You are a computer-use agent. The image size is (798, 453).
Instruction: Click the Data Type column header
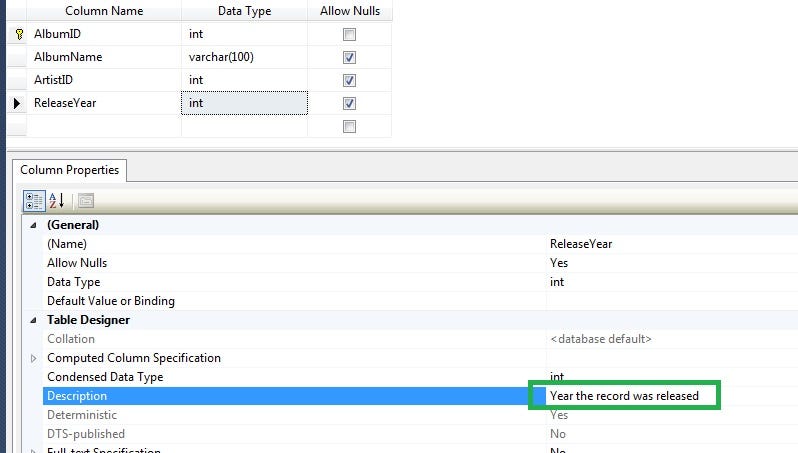click(x=244, y=11)
